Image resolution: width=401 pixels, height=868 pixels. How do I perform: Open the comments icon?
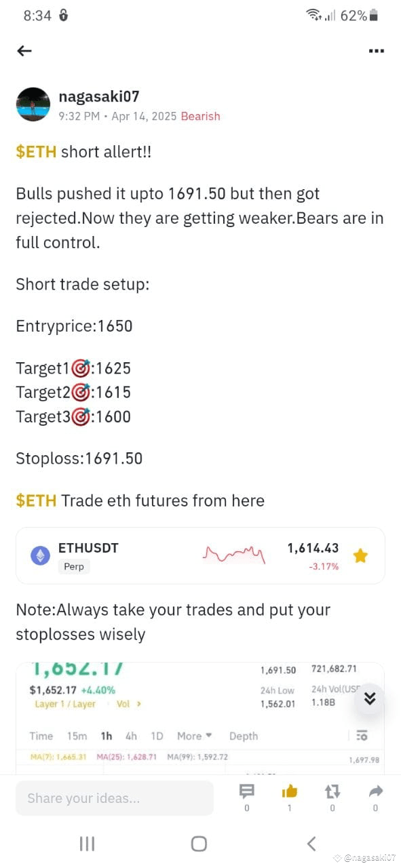(247, 791)
